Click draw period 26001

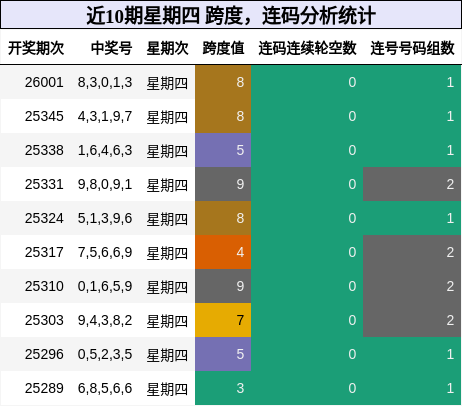[44, 82]
